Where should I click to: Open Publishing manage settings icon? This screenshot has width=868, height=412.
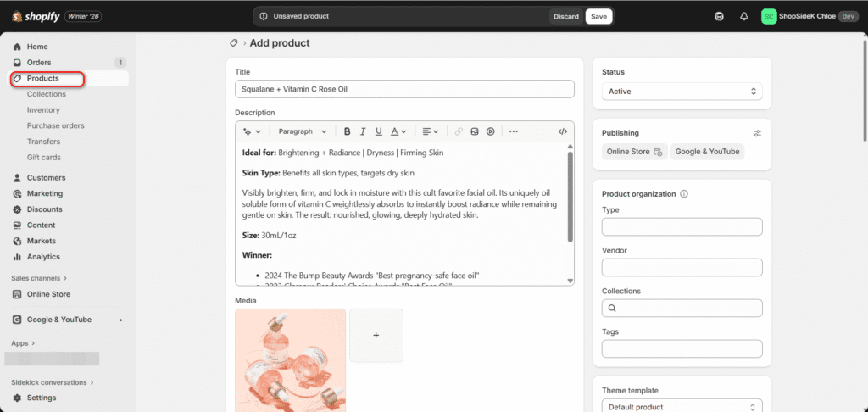pos(757,133)
